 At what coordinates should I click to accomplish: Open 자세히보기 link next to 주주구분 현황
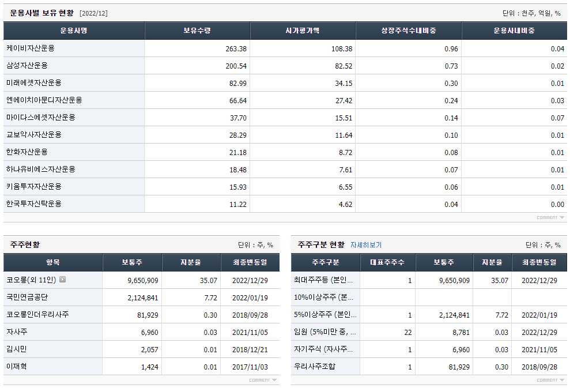(x=366, y=245)
